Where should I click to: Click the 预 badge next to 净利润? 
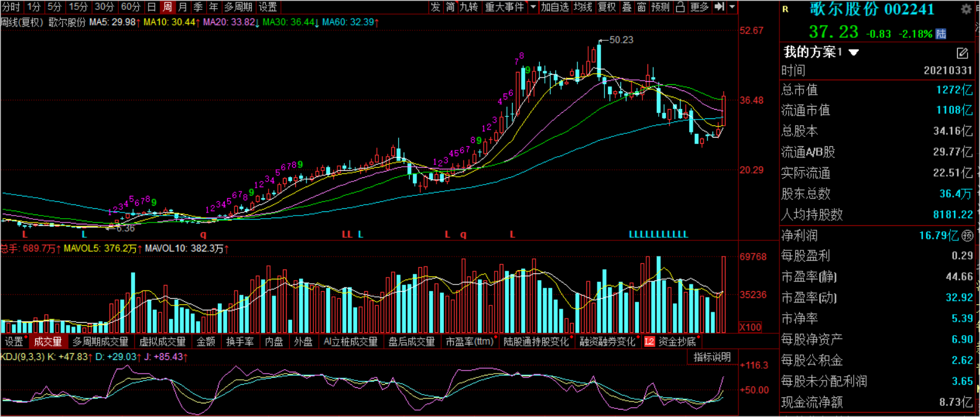[968, 235]
